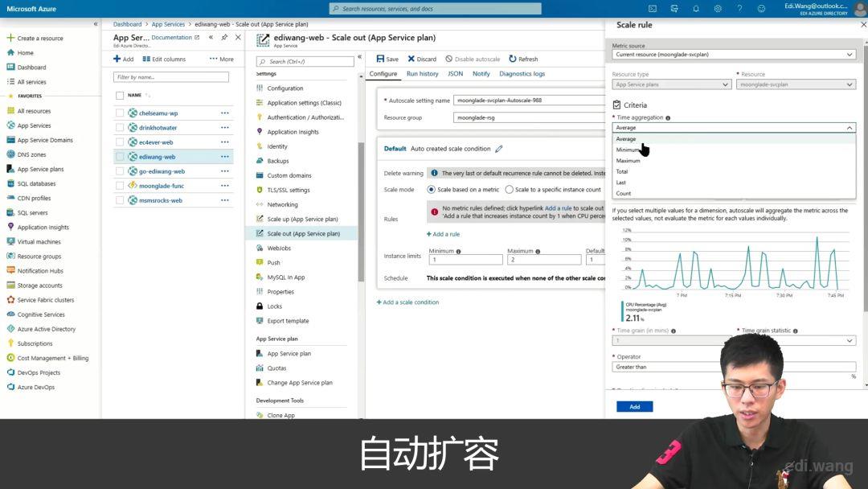Image resolution: width=868 pixels, height=489 pixels.
Task: Click the Add button in Scale rule
Action: [634, 406]
